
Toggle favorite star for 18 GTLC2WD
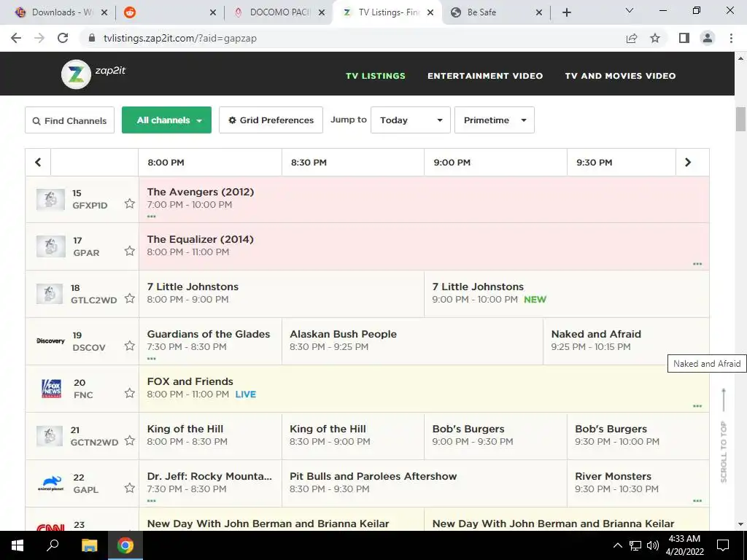pyautogui.click(x=130, y=298)
